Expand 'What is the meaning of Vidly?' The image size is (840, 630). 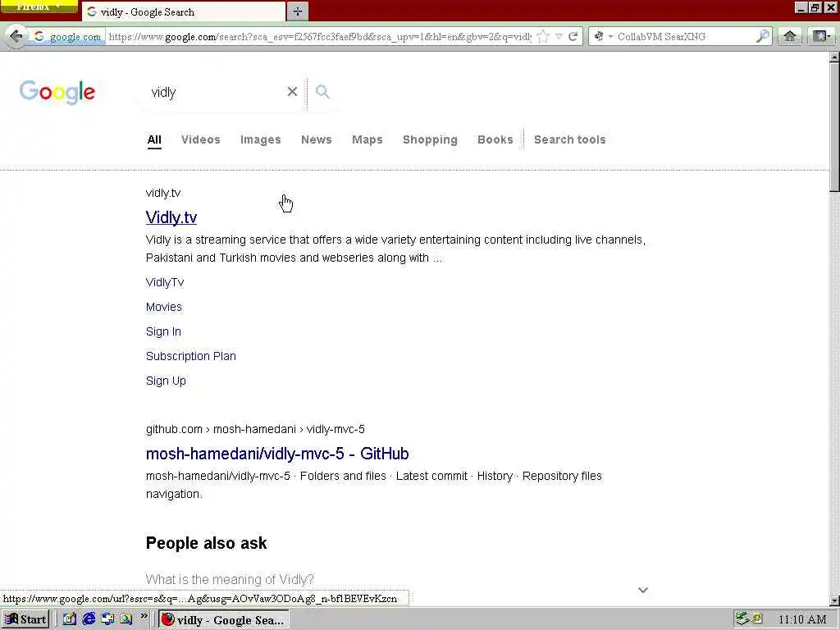(x=230, y=580)
